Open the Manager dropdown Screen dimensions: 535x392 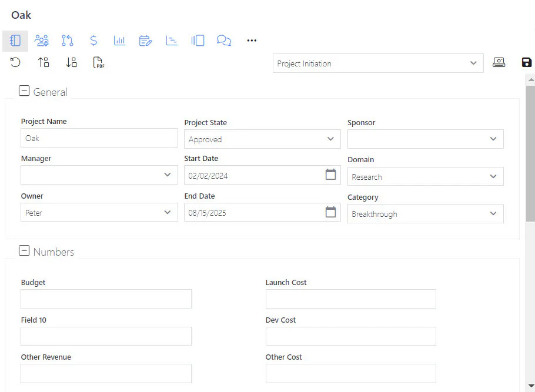pyautogui.click(x=99, y=175)
